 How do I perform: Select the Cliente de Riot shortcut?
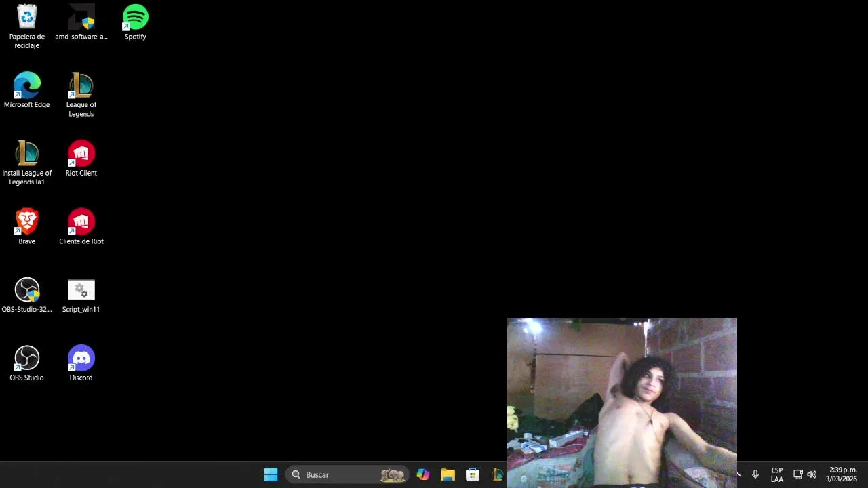[81, 226]
